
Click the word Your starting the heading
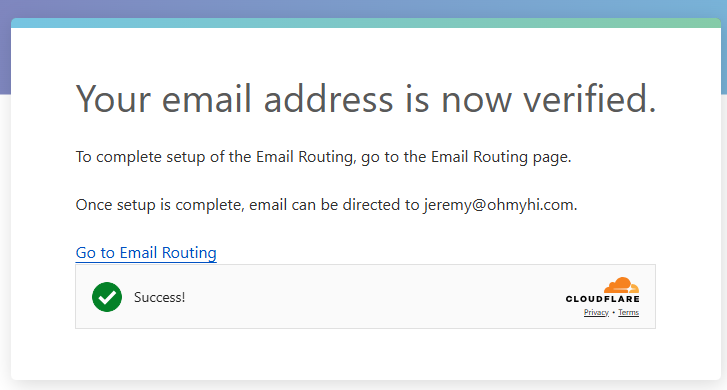point(114,99)
